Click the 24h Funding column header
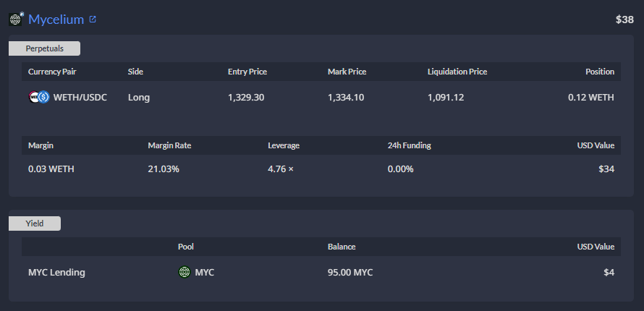The height and width of the screenshot is (311, 644). click(x=409, y=145)
